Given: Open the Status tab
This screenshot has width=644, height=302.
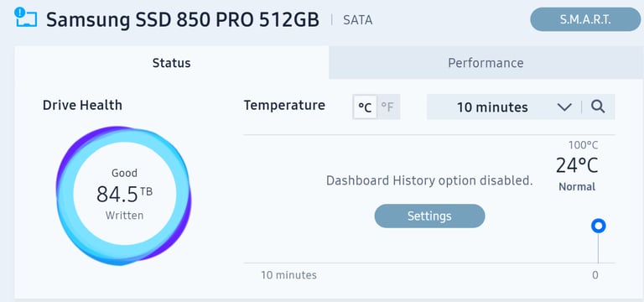Looking at the screenshot, I should [172, 63].
